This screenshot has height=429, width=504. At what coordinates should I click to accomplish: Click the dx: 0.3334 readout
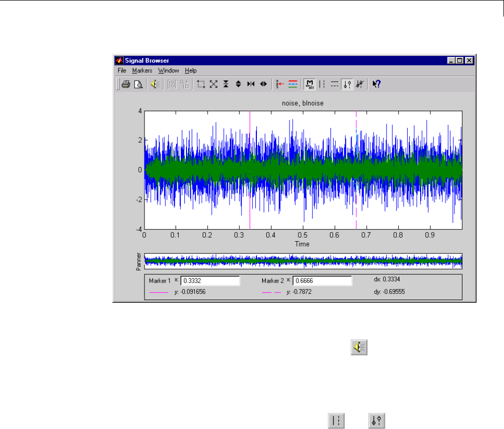[387, 279]
